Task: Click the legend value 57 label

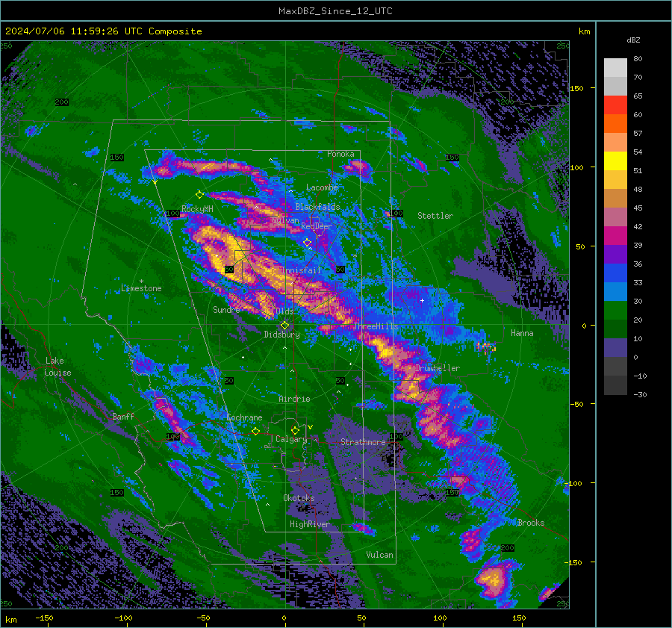Action: [638, 134]
